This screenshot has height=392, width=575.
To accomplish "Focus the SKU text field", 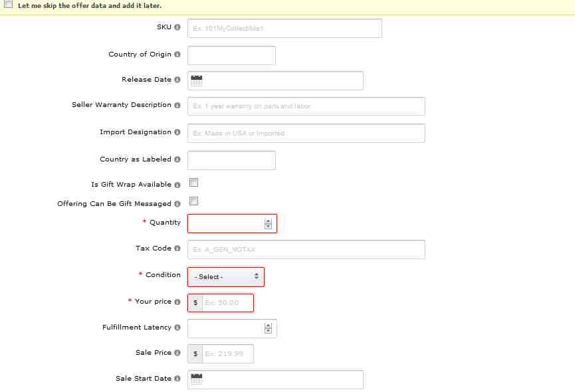I will (285, 29).
